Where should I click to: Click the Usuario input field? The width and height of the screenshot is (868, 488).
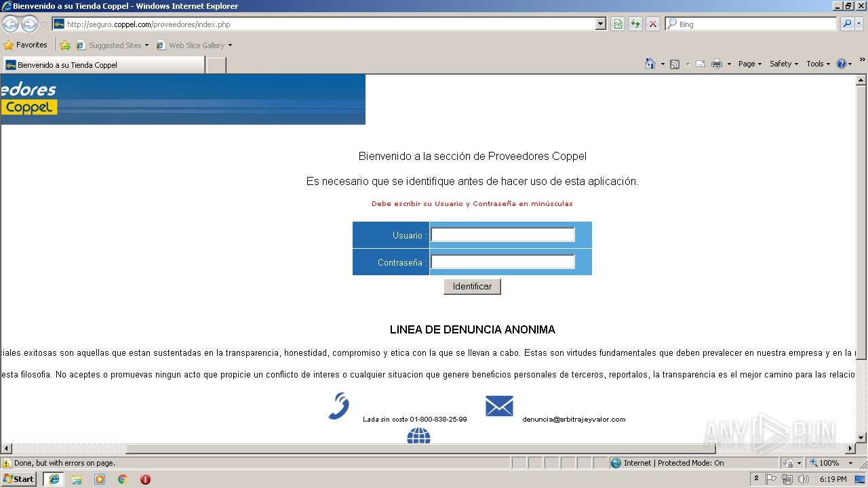pos(502,235)
